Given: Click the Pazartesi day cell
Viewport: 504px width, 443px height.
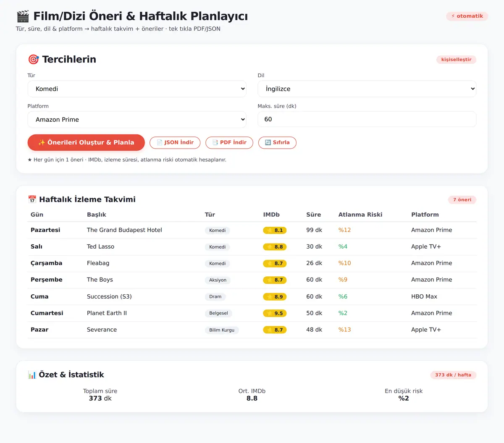Looking at the screenshot, I should pos(45,230).
